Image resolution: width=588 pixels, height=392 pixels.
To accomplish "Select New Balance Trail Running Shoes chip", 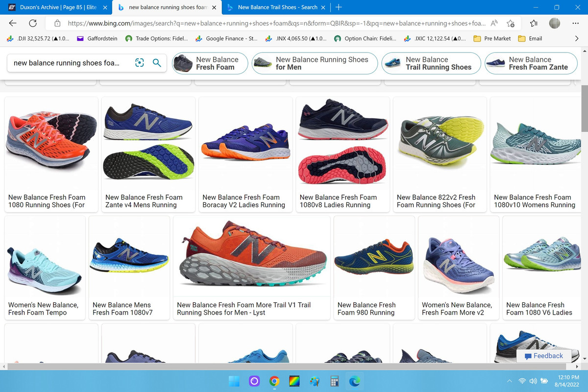I will pyautogui.click(x=431, y=63).
